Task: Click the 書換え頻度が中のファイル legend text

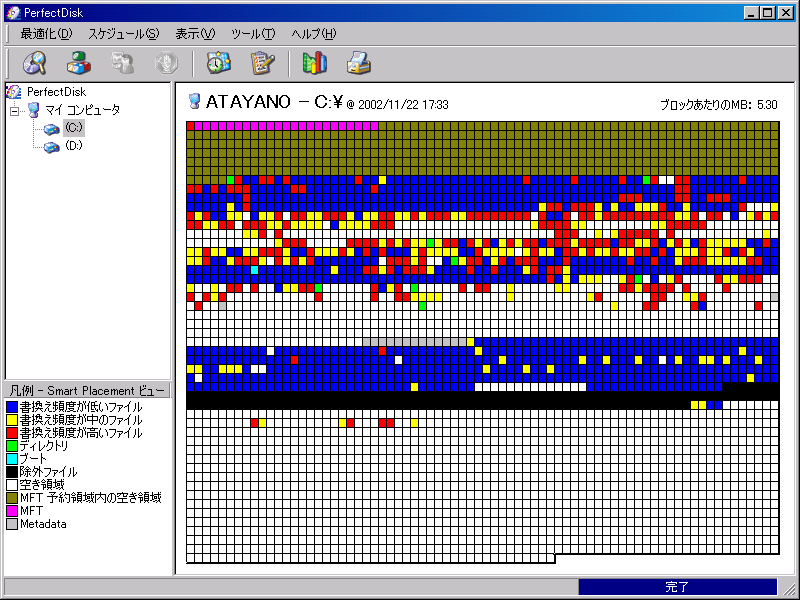Action: (81, 420)
